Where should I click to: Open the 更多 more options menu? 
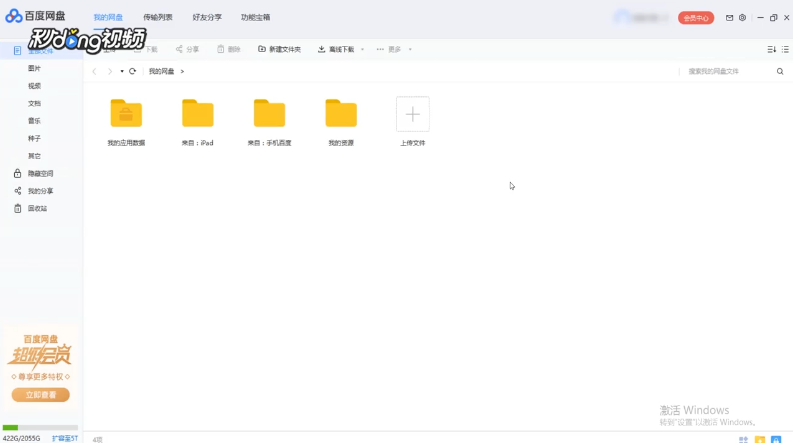(388, 49)
